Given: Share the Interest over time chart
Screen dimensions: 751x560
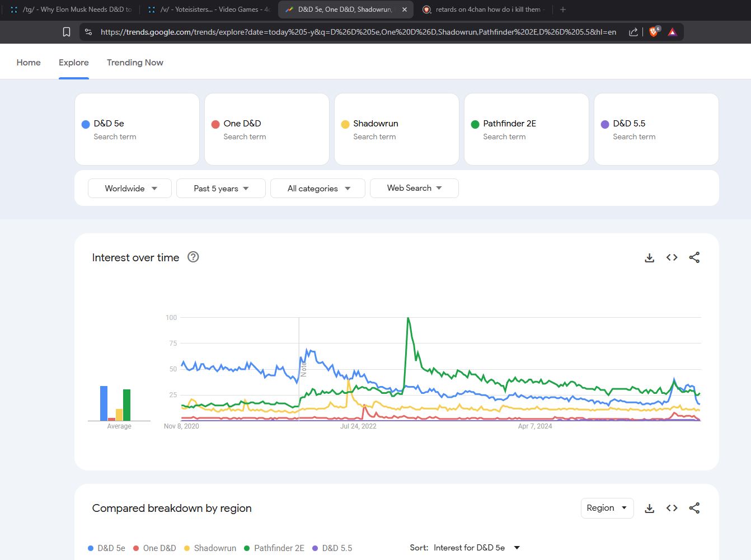Looking at the screenshot, I should pyautogui.click(x=694, y=257).
